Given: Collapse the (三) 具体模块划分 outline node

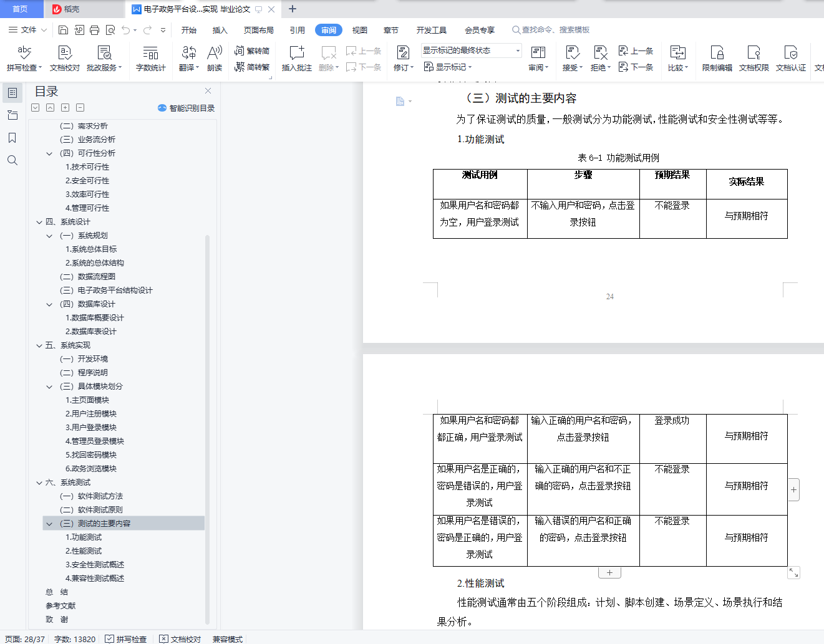Looking at the screenshot, I should pyautogui.click(x=49, y=387).
